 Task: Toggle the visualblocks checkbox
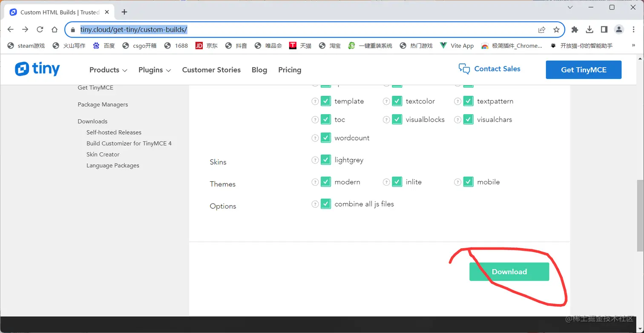tap(397, 119)
